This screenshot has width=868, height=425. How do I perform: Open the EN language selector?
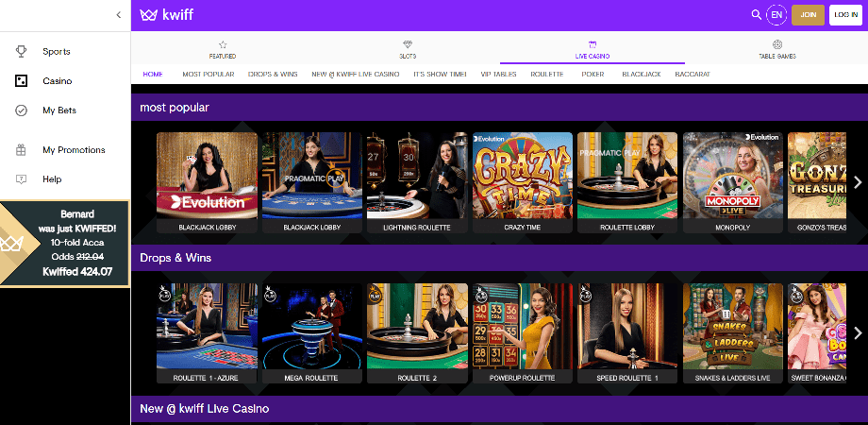coord(776,15)
